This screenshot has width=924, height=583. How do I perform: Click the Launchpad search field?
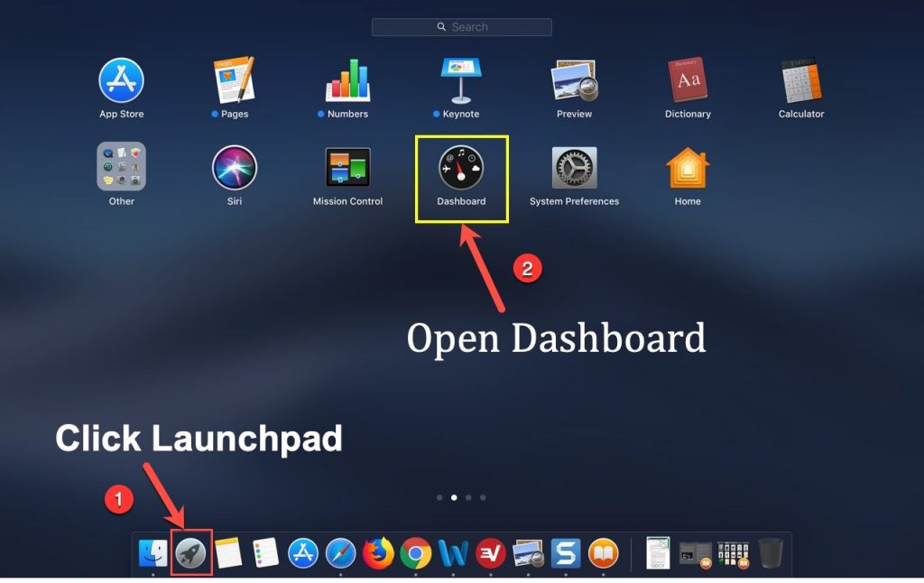(462, 27)
